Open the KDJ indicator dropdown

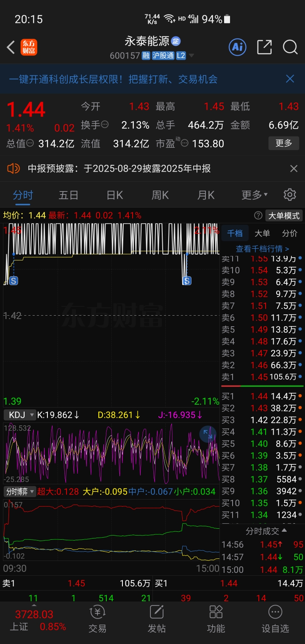(19, 415)
